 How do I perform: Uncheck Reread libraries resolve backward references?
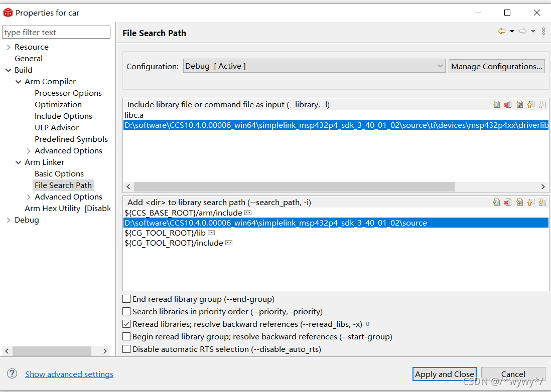(x=126, y=324)
